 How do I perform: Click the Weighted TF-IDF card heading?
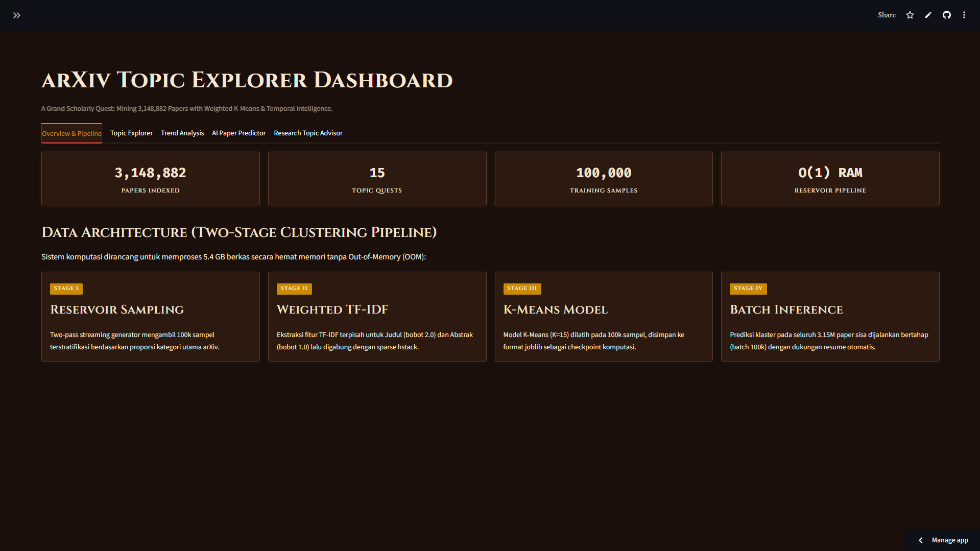coord(332,310)
